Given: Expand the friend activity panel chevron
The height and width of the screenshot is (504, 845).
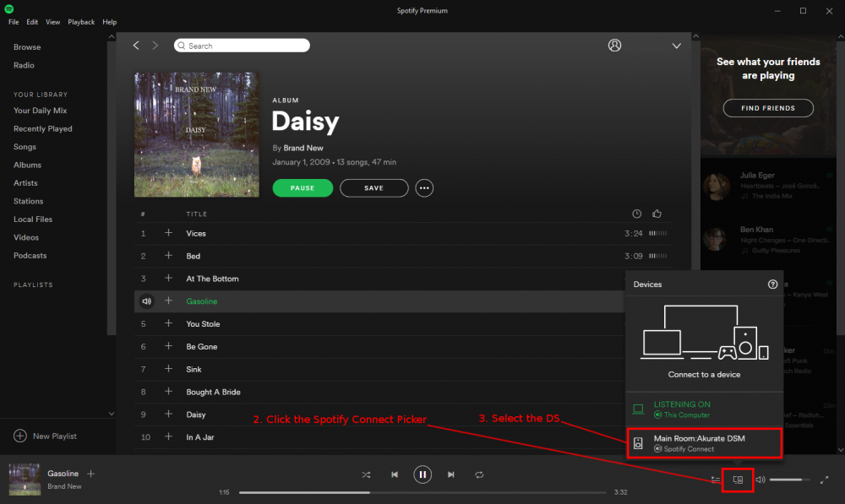Looking at the screenshot, I should click(676, 46).
